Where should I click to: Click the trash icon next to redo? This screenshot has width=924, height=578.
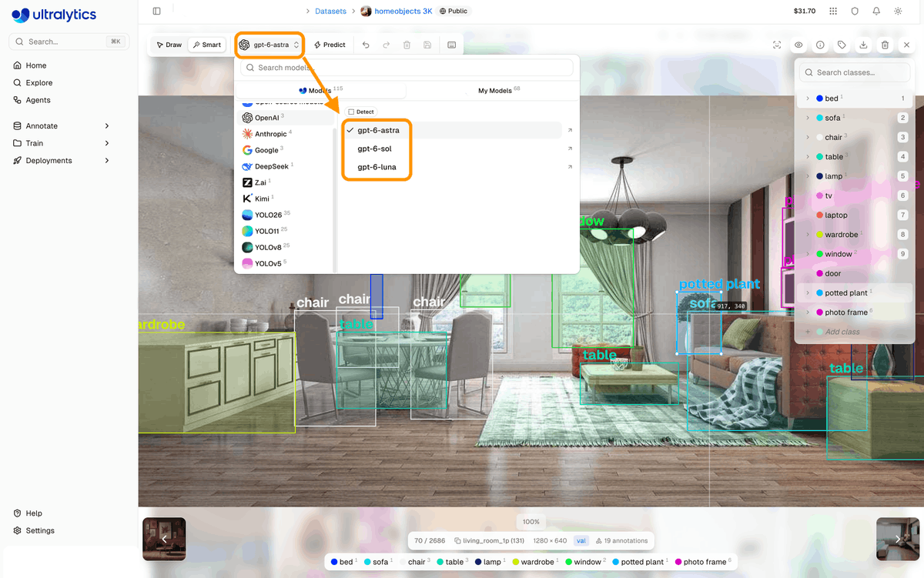(407, 45)
